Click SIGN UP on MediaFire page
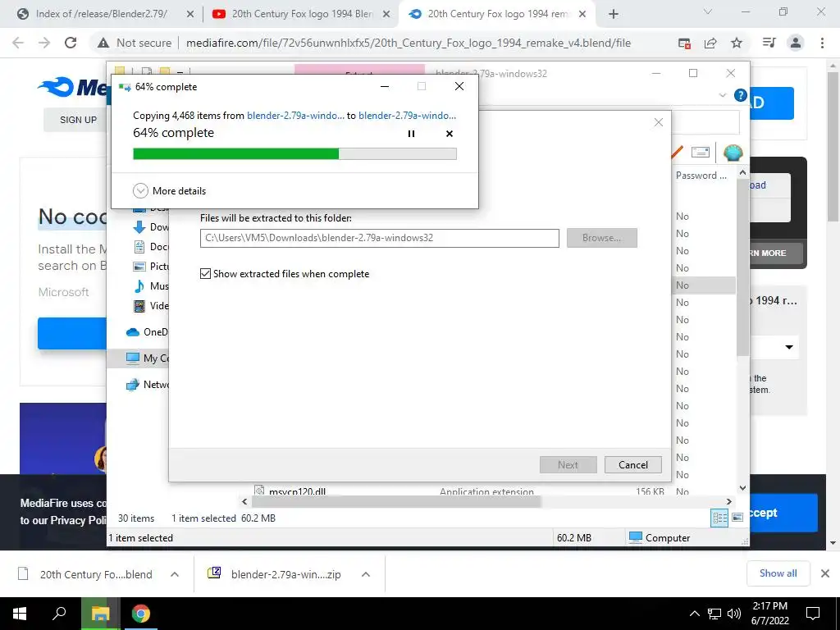The height and width of the screenshot is (630, 840). (78, 120)
